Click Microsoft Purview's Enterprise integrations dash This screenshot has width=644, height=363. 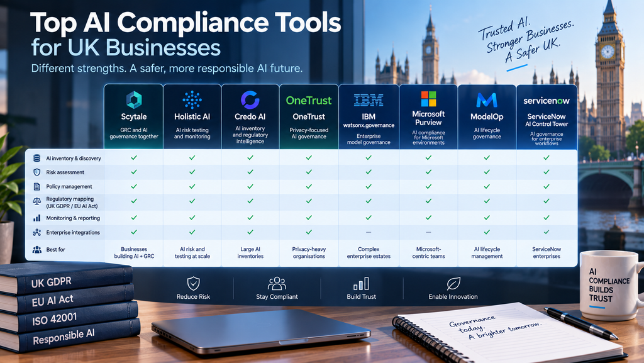pyautogui.click(x=428, y=232)
